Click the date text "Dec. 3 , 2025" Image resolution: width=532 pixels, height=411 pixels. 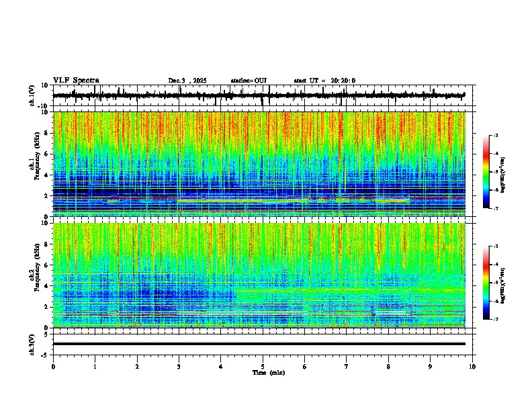pos(187,81)
